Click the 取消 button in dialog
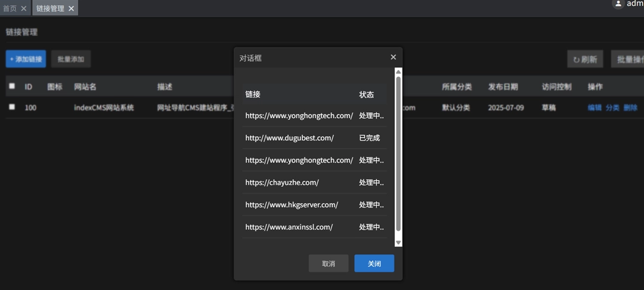The width and height of the screenshot is (644, 290). point(329,263)
